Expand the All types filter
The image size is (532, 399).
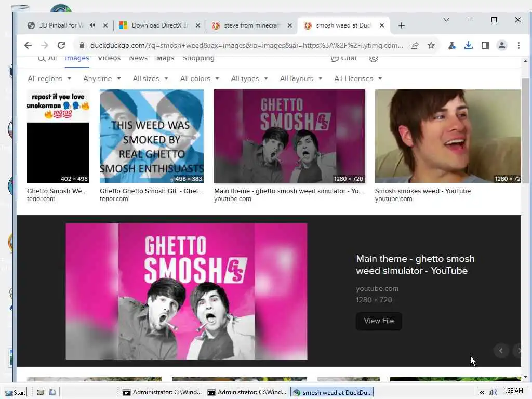pyautogui.click(x=249, y=79)
